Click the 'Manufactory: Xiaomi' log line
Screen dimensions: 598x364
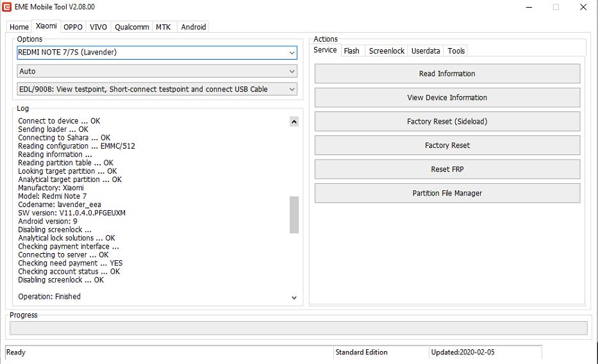[51, 188]
